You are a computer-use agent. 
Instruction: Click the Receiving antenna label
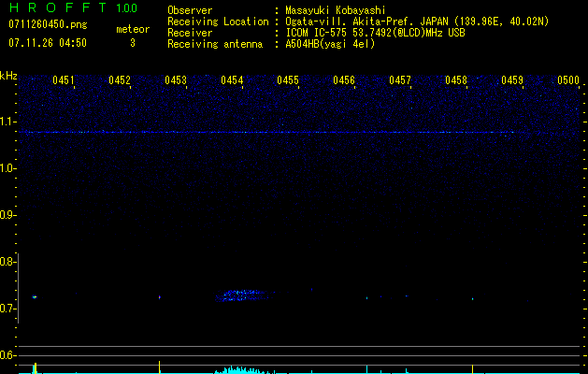tap(215, 44)
